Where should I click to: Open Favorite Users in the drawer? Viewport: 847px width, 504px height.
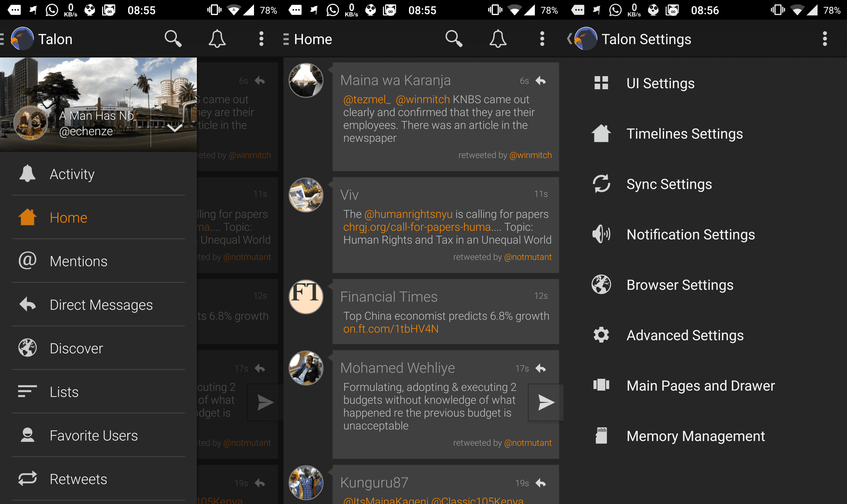pos(98,435)
